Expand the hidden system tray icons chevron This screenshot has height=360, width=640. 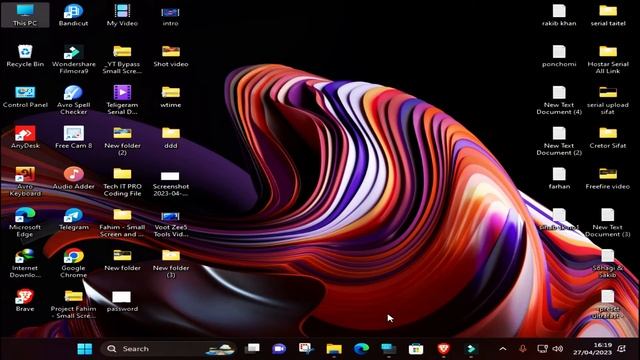tap(503, 349)
